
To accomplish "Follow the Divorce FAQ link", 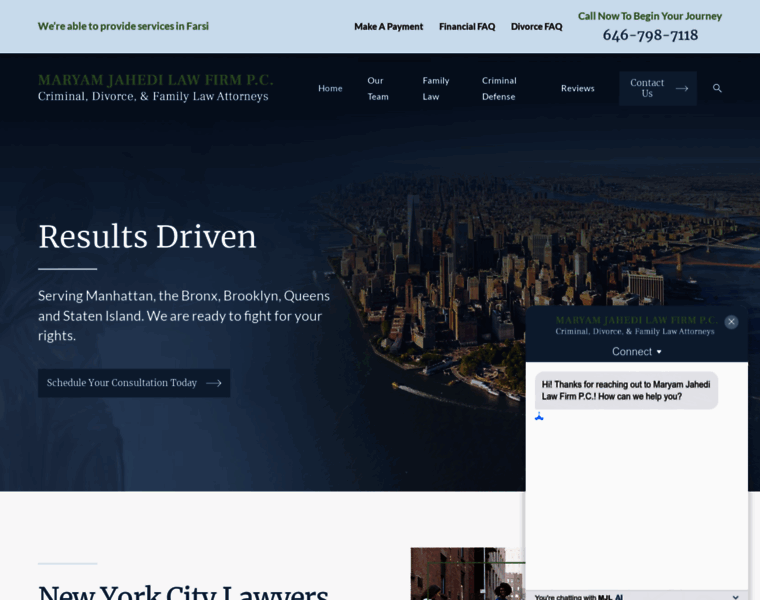I will [x=536, y=27].
